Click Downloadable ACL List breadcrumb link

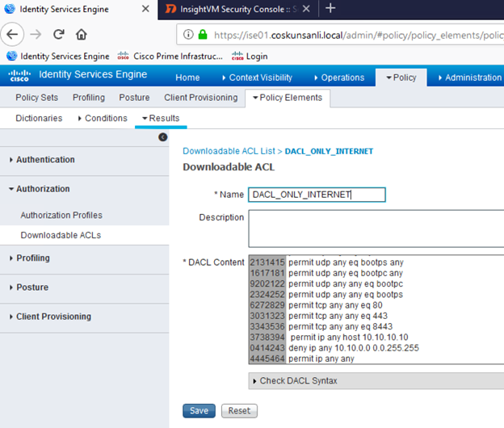point(229,151)
